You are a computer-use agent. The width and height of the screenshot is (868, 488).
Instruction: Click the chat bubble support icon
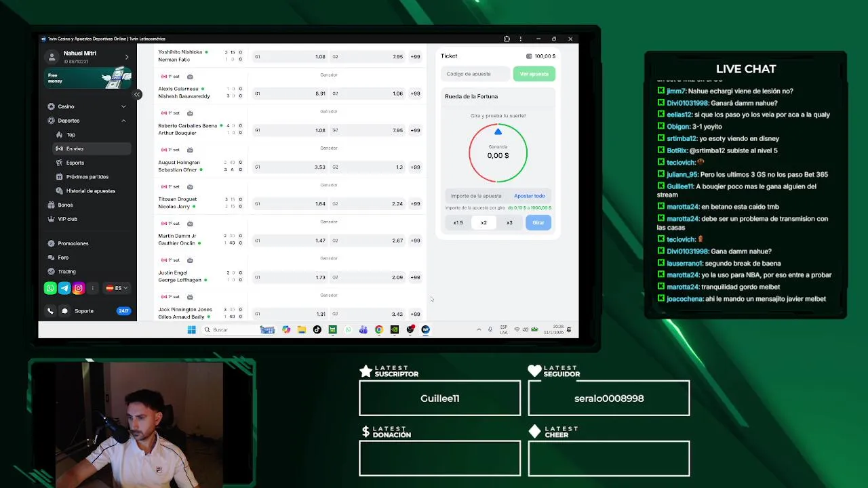pos(64,311)
